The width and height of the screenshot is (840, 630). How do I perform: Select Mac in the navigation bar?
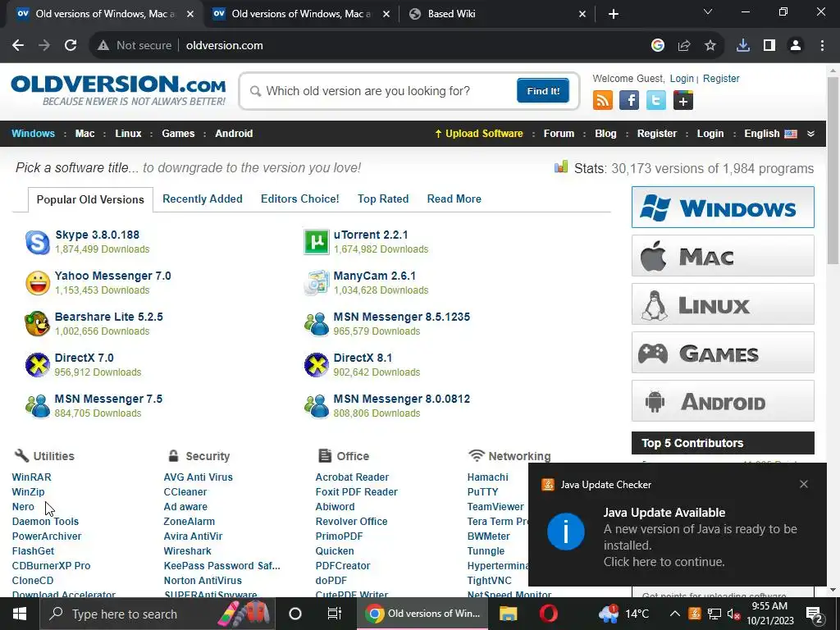click(84, 134)
